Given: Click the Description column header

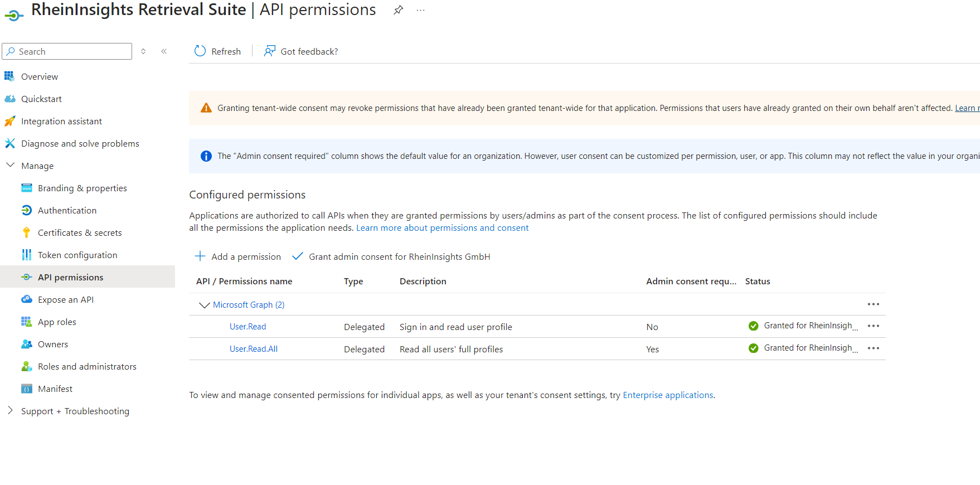Looking at the screenshot, I should 423,282.
